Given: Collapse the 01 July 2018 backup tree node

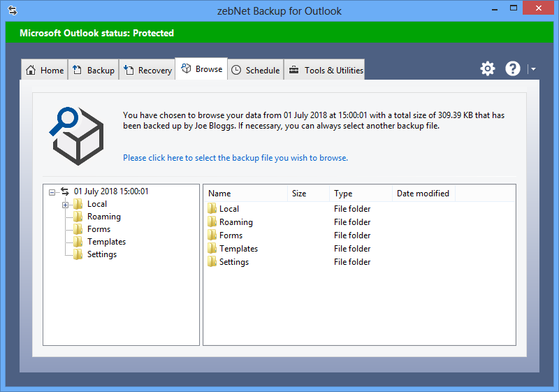Looking at the screenshot, I should pos(52,192).
